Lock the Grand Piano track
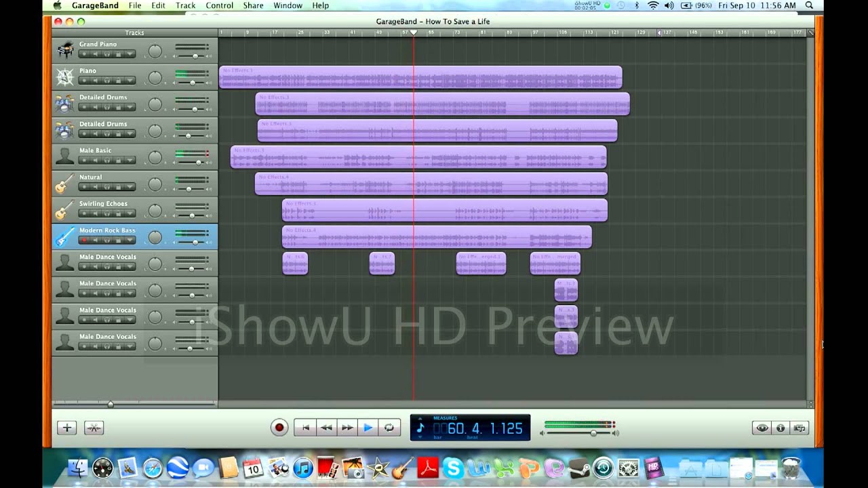The width and height of the screenshot is (868, 488). pos(118,54)
